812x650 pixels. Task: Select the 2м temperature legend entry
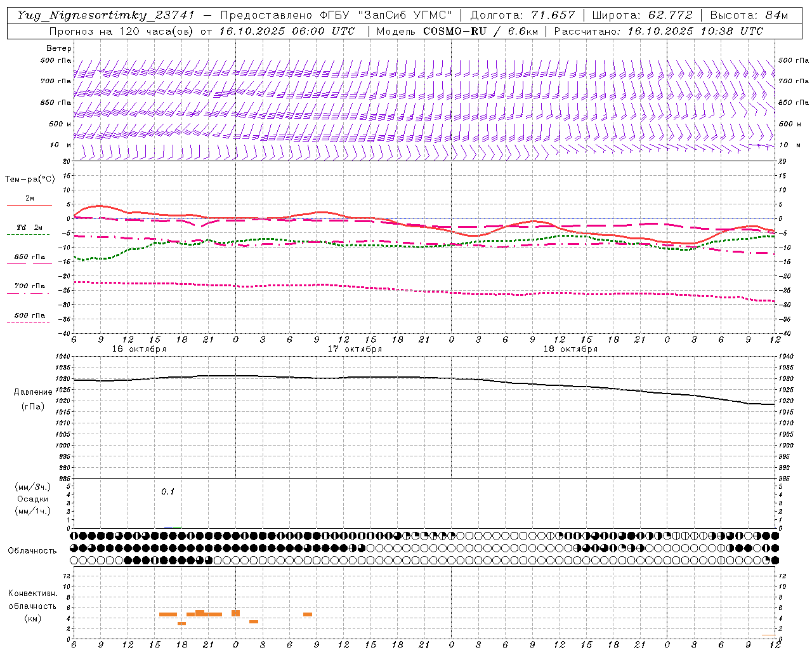click(30, 198)
